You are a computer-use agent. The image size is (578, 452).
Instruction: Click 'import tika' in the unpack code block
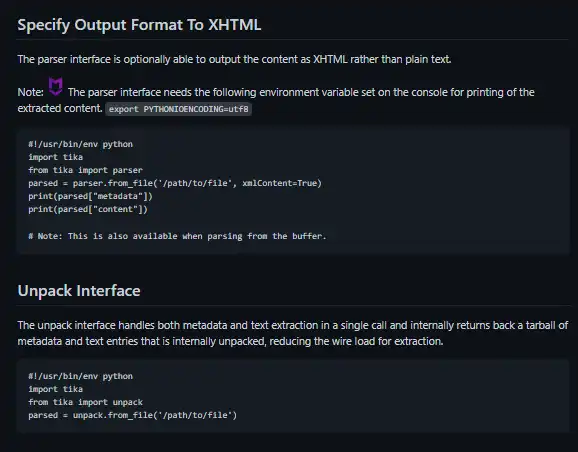click(56, 389)
